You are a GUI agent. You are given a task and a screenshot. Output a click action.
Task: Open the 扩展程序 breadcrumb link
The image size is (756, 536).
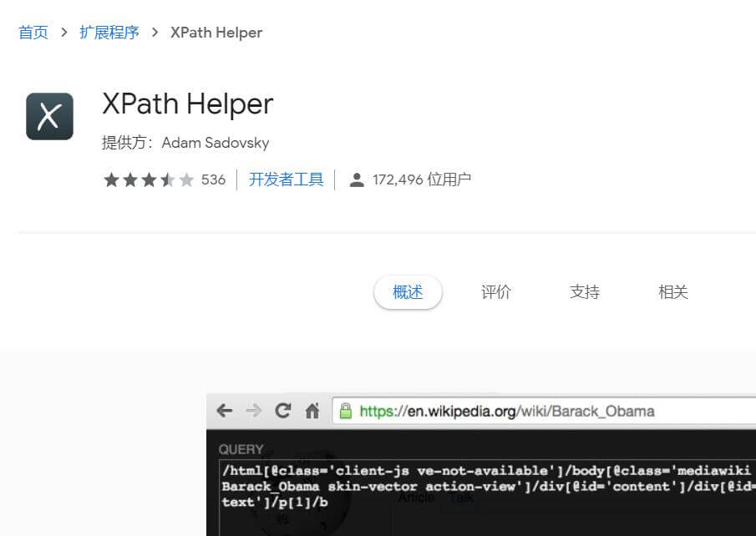click(x=109, y=33)
